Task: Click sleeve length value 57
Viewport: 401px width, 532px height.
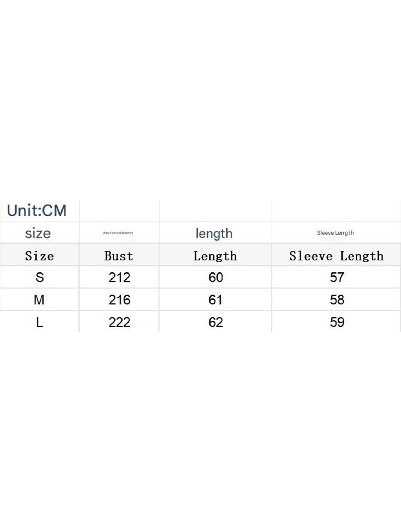Action: [x=337, y=277]
